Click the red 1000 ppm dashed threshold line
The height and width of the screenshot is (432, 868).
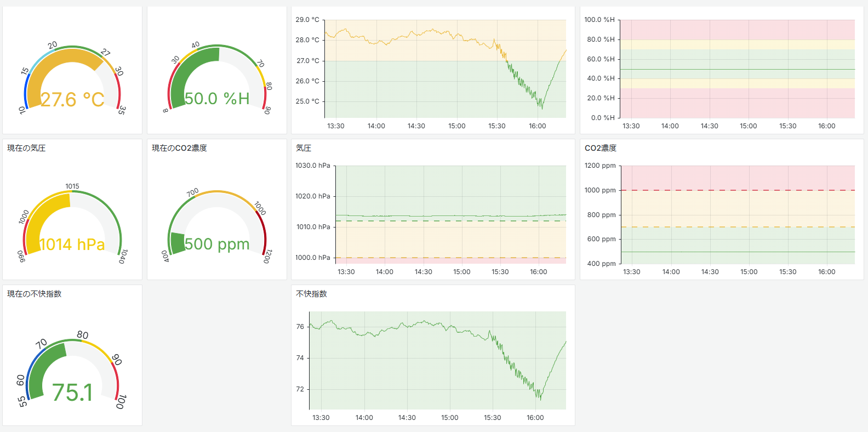[x=738, y=190]
